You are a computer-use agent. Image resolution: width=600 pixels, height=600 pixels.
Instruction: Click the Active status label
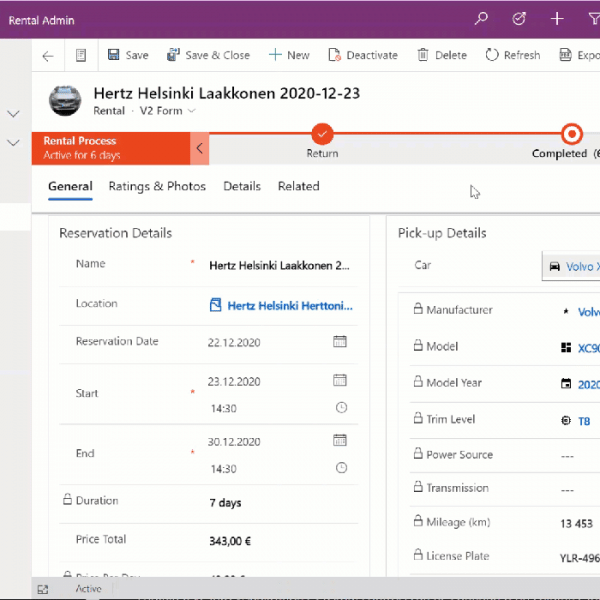pos(88,589)
